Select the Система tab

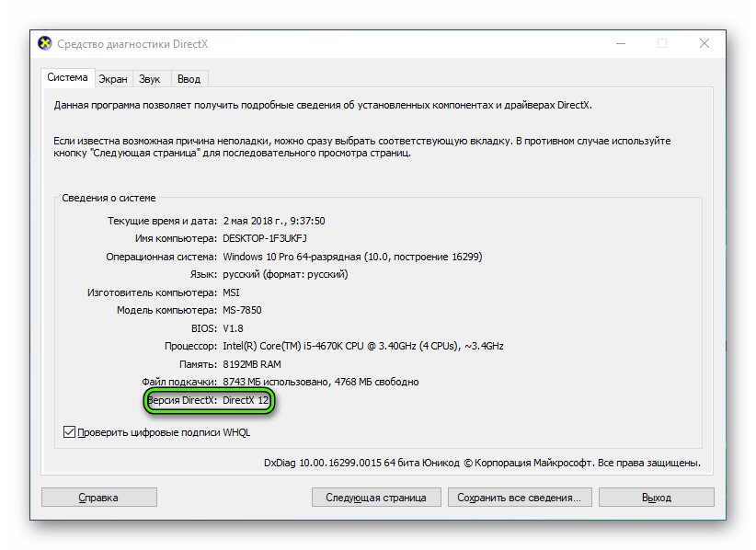coord(68,78)
